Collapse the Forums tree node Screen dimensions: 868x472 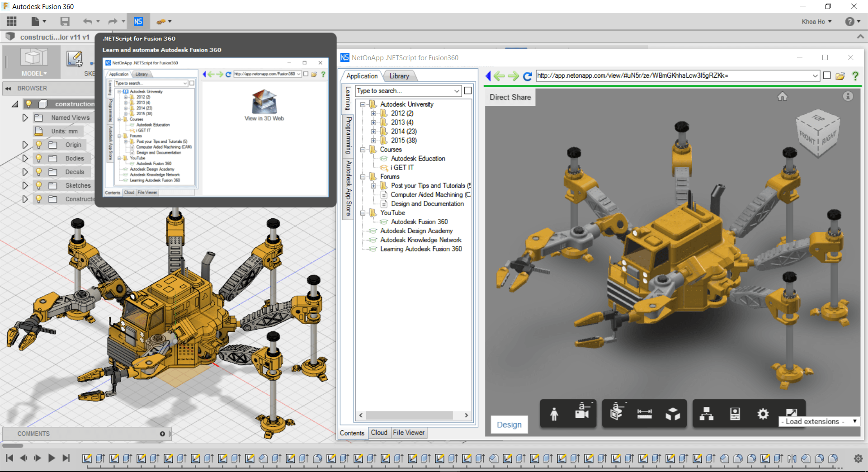tap(363, 177)
